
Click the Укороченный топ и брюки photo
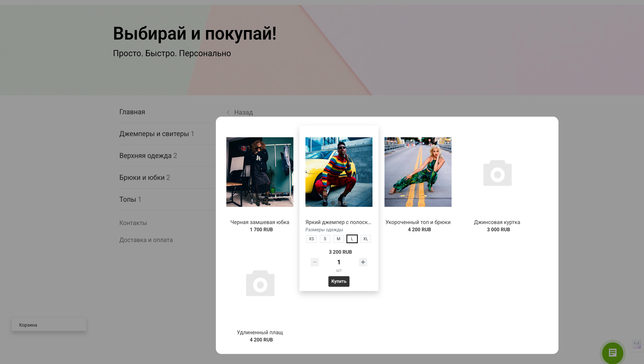tap(418, 172)
